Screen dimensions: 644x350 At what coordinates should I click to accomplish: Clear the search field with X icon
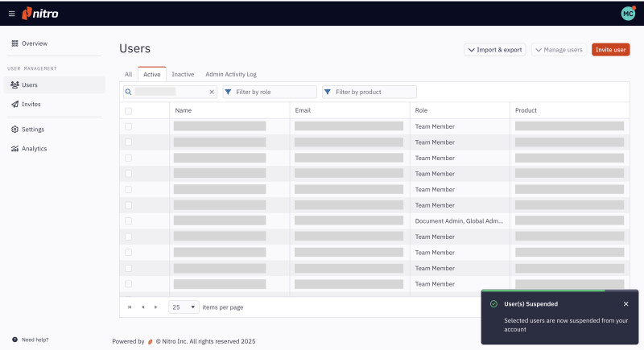tap(212, 92)
